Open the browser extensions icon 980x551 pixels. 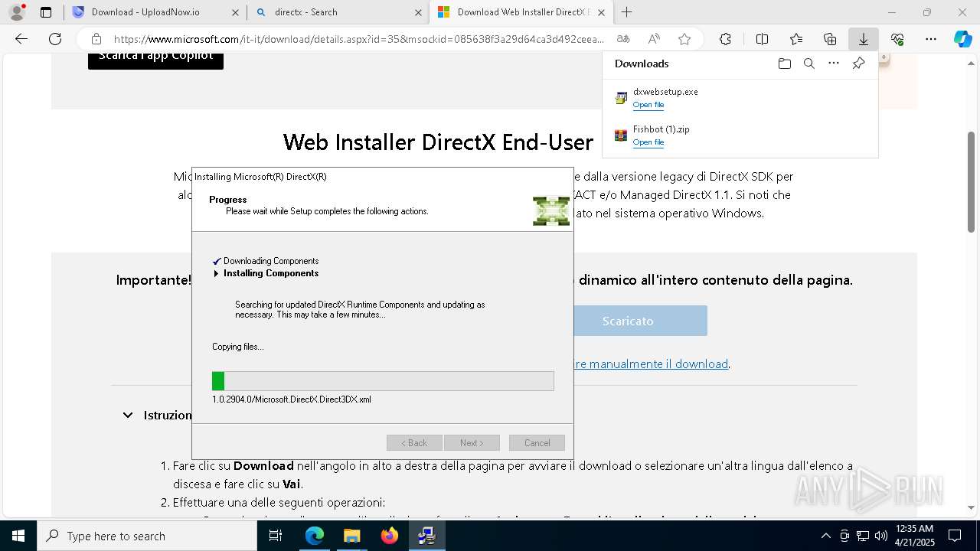725,39
